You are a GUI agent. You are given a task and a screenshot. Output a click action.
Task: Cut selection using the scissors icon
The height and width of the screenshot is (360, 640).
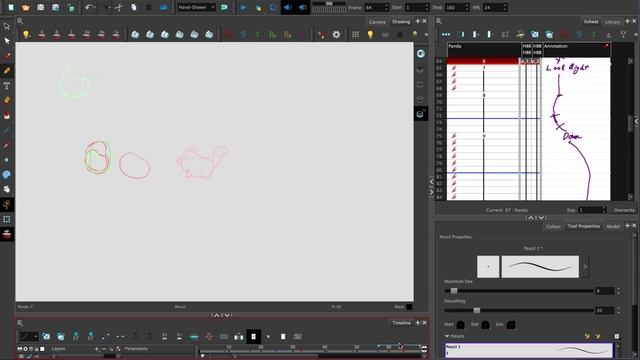point(119,7)
